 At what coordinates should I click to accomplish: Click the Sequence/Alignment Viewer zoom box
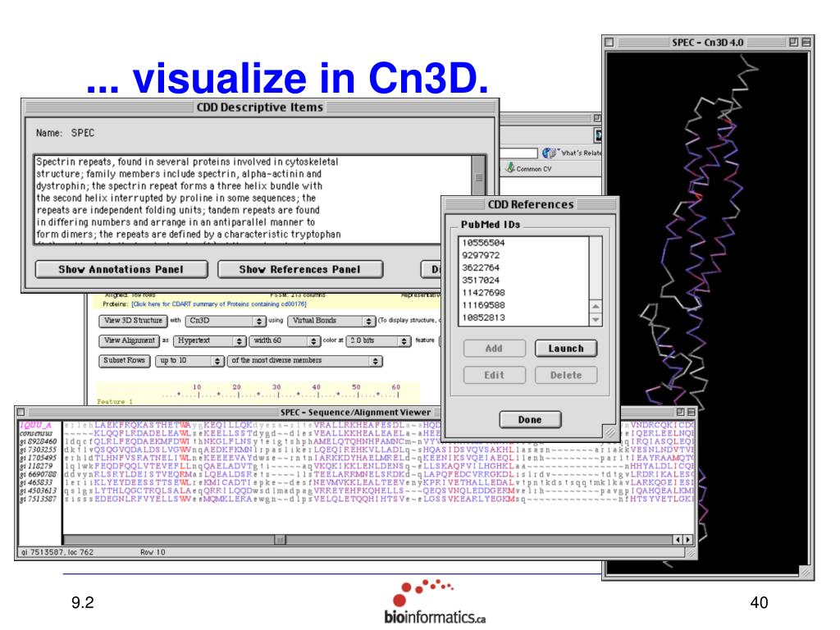tap(680, 412)
